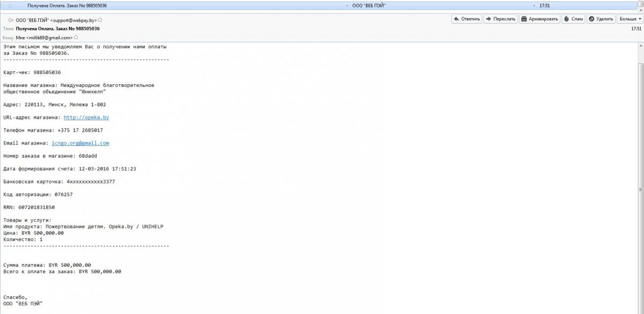Archive message using Архивировать button
The image size is (644, 314).
click(x=540, y=19)
